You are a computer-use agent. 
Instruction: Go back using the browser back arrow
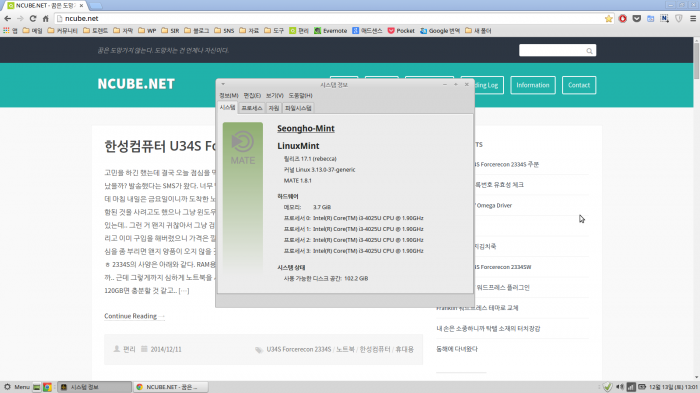coord(8,19)
